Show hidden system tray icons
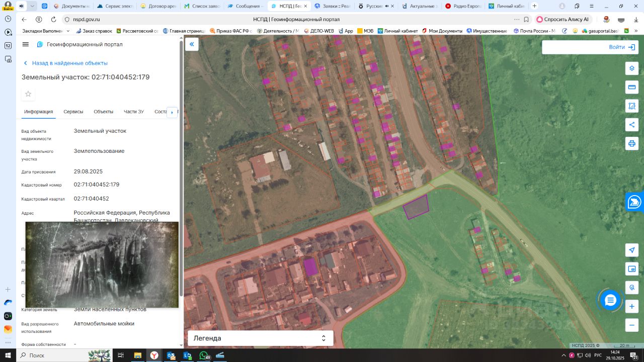Image resolution: width=644 pixels, height=362 pixels. click(x=563, y=355)
